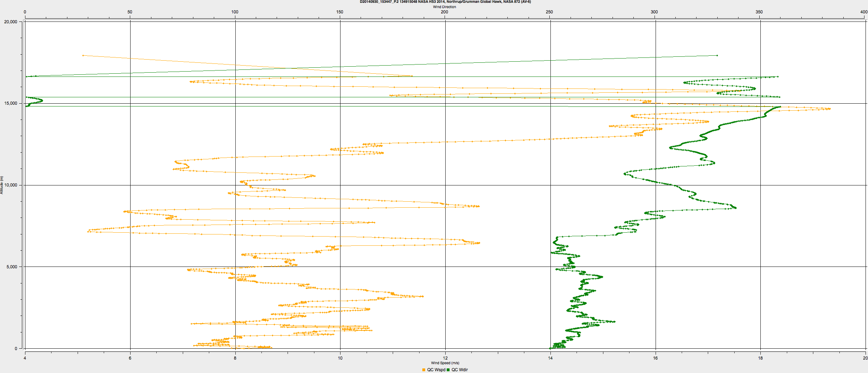The width and height of the screenshot is (868, 373).
Task: Click the 5,000 altitude tick label
Action: pos(12,267)
